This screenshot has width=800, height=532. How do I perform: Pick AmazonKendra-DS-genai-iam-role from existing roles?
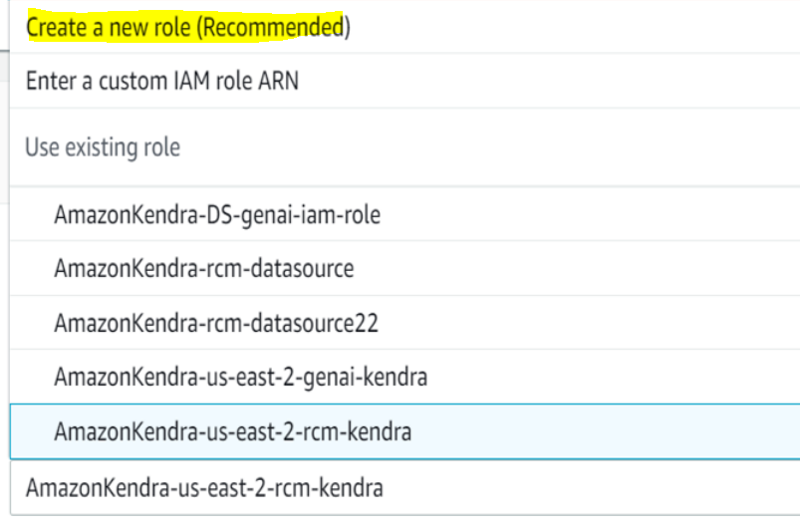click(x=405, y=214)
